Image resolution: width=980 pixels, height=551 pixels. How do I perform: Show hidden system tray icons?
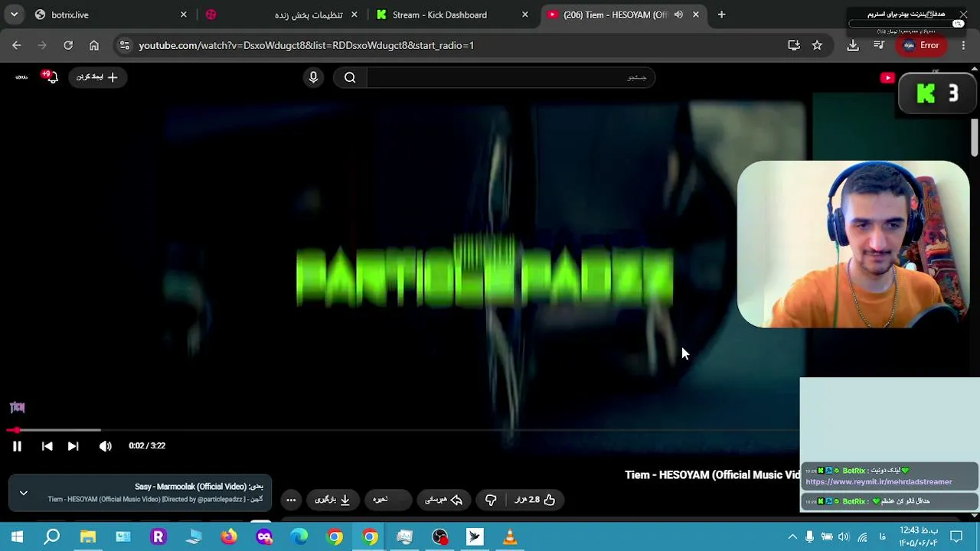click(x=792, y=537)
